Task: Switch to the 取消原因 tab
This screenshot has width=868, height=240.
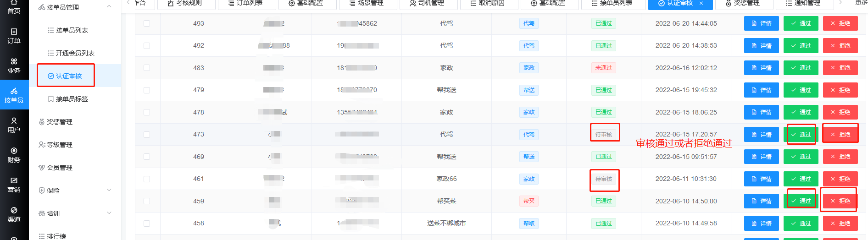Action: (x=488, y=4)
